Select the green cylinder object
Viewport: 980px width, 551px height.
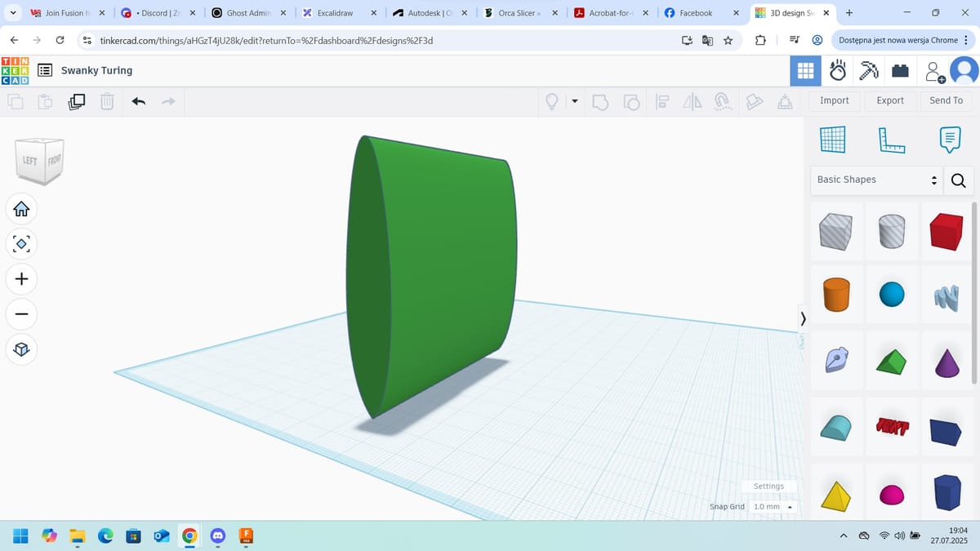(431, 278)
